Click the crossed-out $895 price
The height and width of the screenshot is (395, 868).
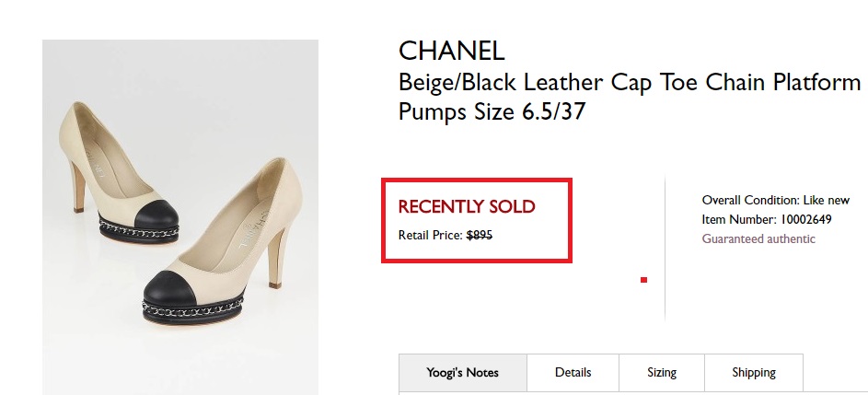[480, 235]
